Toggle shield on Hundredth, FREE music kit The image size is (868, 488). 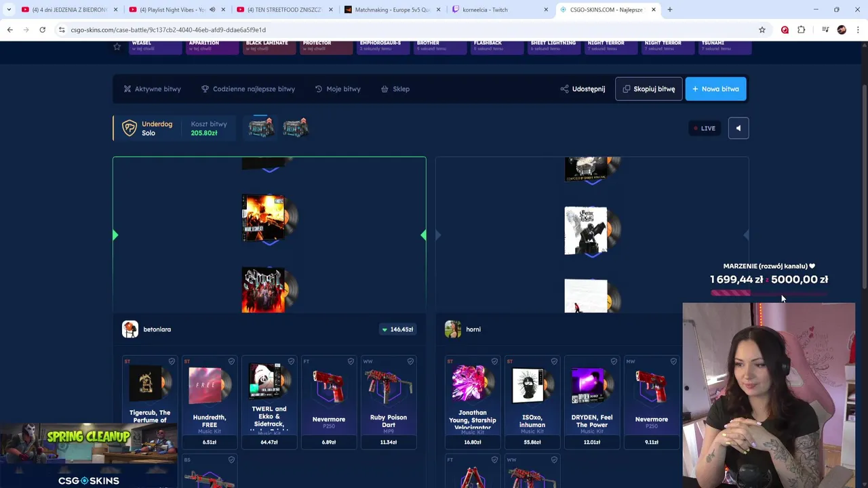(231, 361)
